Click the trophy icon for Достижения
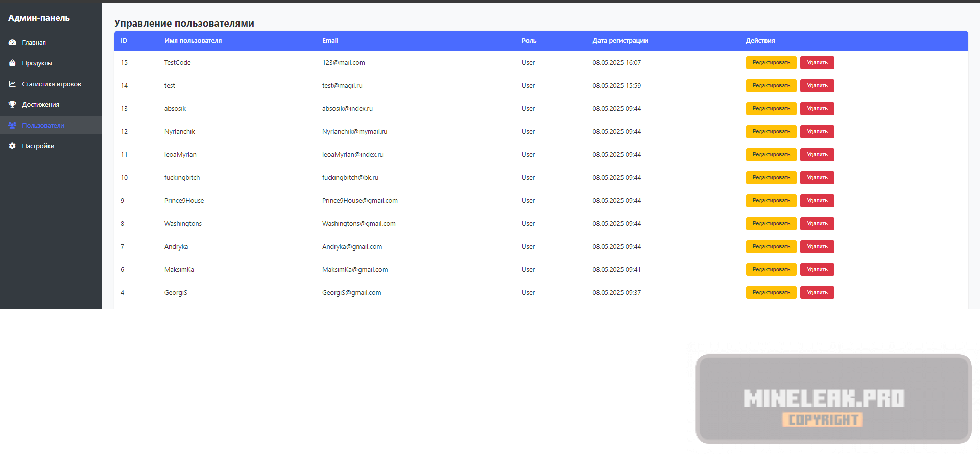This screenshot has width=980, height=455. [12, 104]
